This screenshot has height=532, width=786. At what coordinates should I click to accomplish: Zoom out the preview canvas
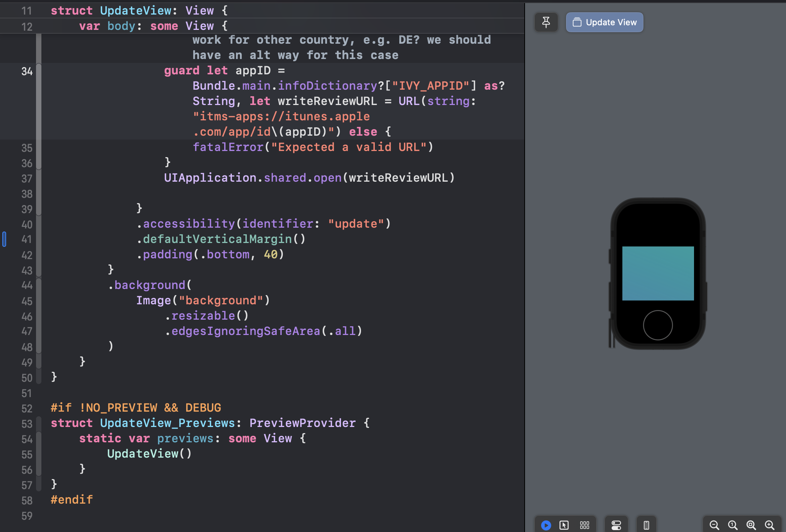click(x=714, y=525)
